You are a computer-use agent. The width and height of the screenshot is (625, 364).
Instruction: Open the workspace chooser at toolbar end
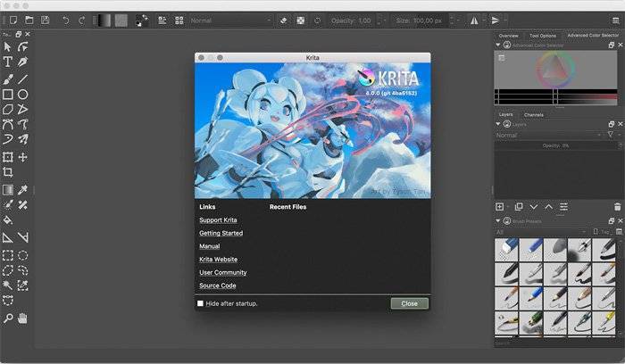pyautogui.click(x=616, y=21)
